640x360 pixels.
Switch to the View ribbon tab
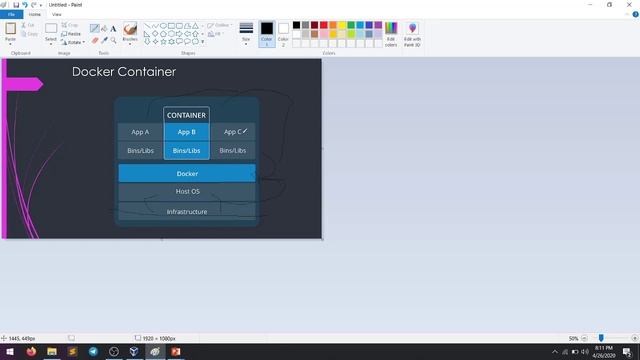tap(57, 14)
